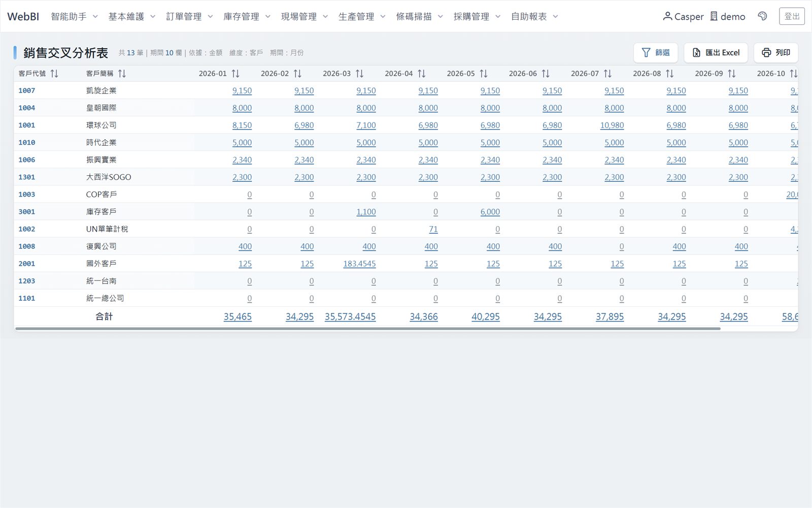The height and width of the screenshot is (508, 812).
Task: Sort the 2026-03 column
Action: [x=359, y=74]
